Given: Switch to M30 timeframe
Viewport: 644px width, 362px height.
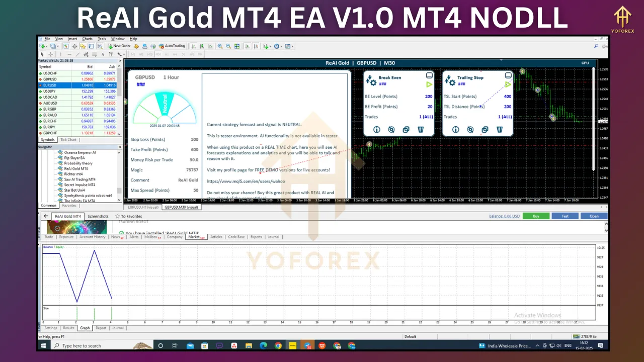Looking at the screenshot, I should [158, 54].
